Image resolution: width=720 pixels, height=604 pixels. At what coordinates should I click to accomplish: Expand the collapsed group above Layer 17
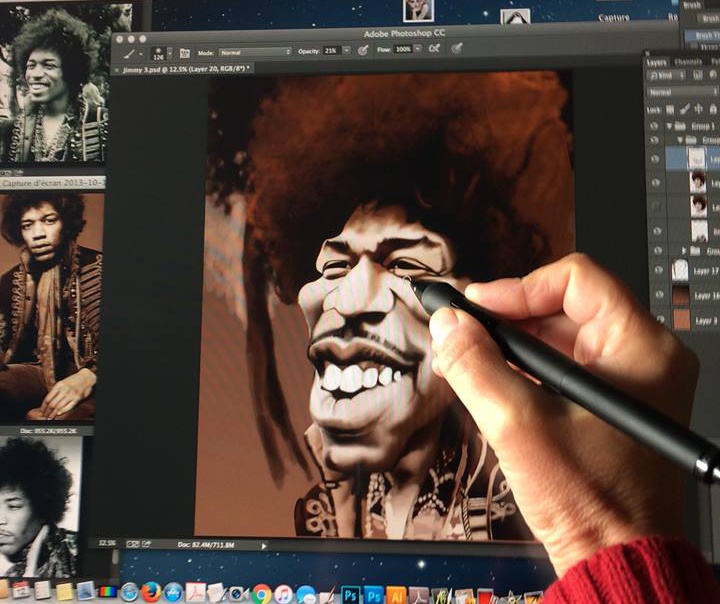(x=684, y=251)
